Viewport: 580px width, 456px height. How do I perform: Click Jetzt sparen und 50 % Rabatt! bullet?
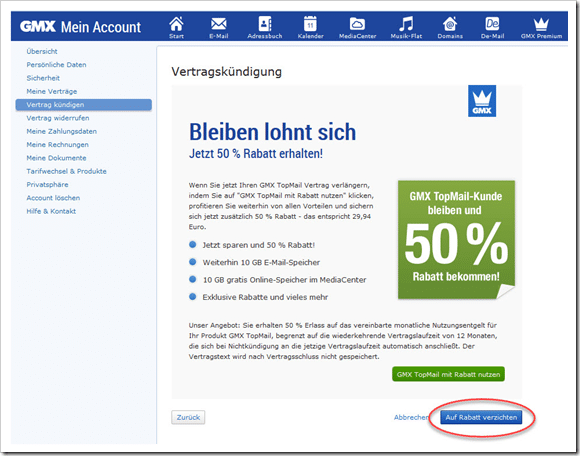click(259, 245)
